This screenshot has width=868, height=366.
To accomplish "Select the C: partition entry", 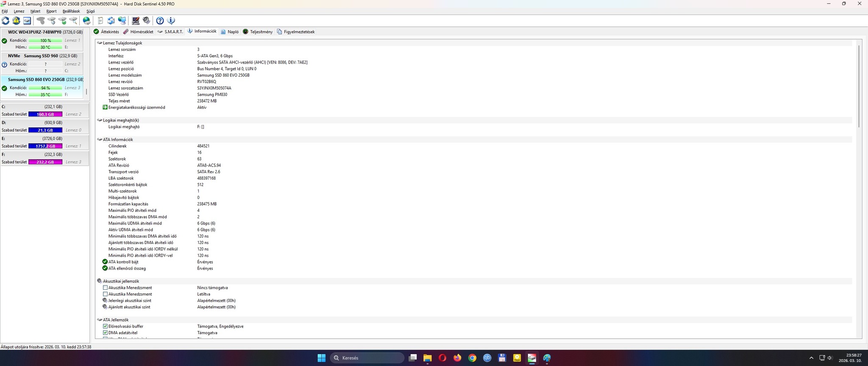I will [45, 110].
